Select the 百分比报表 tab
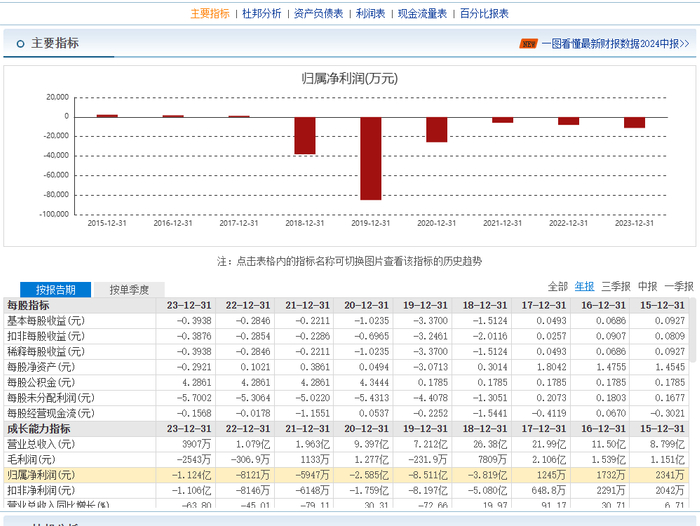 484,13
